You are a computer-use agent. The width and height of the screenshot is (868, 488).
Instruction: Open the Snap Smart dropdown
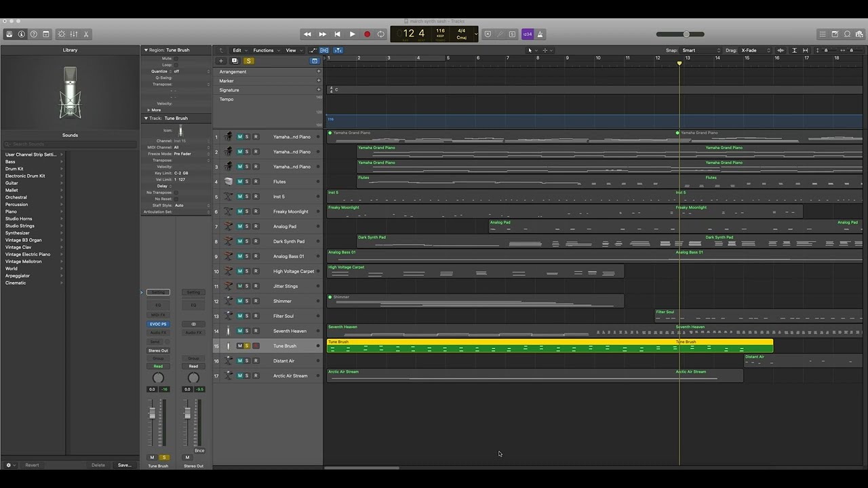click(701, 50)
